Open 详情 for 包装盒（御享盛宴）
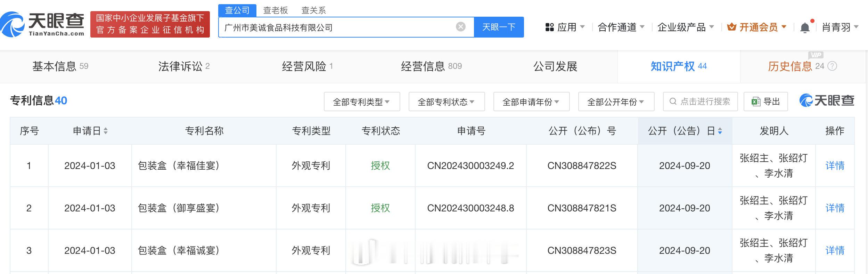Viewport: 868px width, 274px height. coord(835,208)
